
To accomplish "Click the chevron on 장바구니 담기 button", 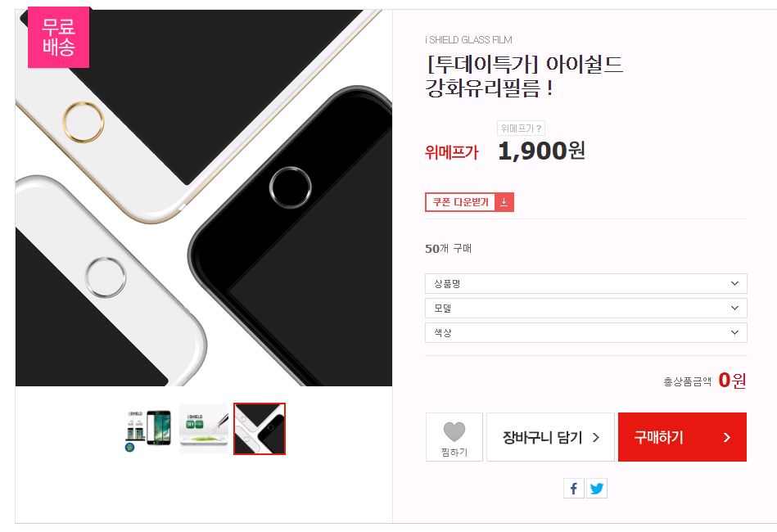I will tap(596, 437).
